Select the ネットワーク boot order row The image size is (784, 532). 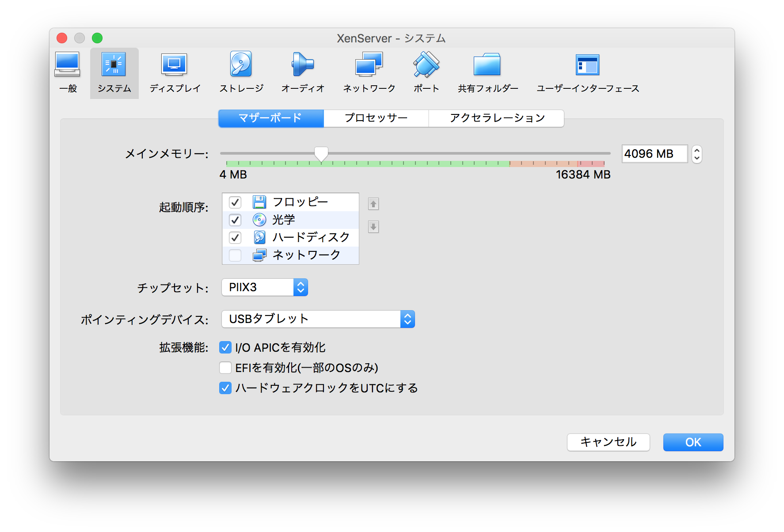click(290, 255)
